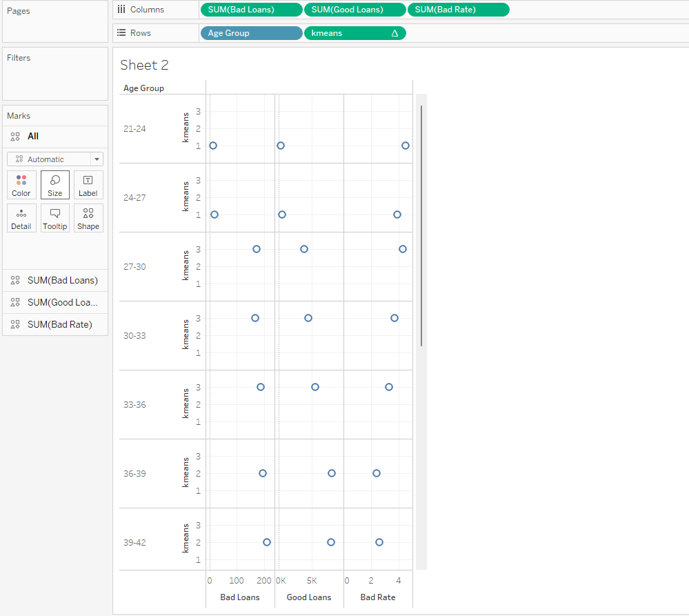Click the Color marks card
The image size is (689, 616).
pos(21,185)
